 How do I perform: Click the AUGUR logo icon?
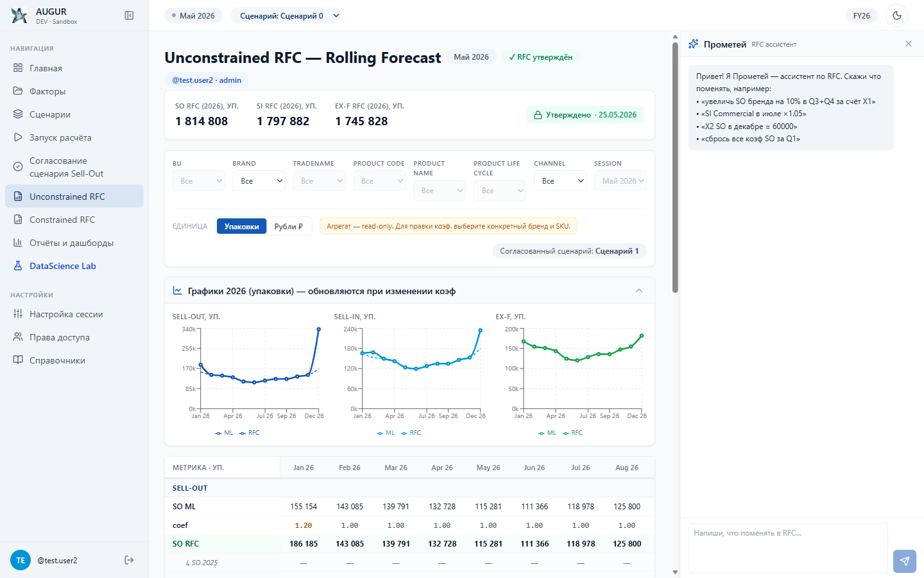(19, 16)
